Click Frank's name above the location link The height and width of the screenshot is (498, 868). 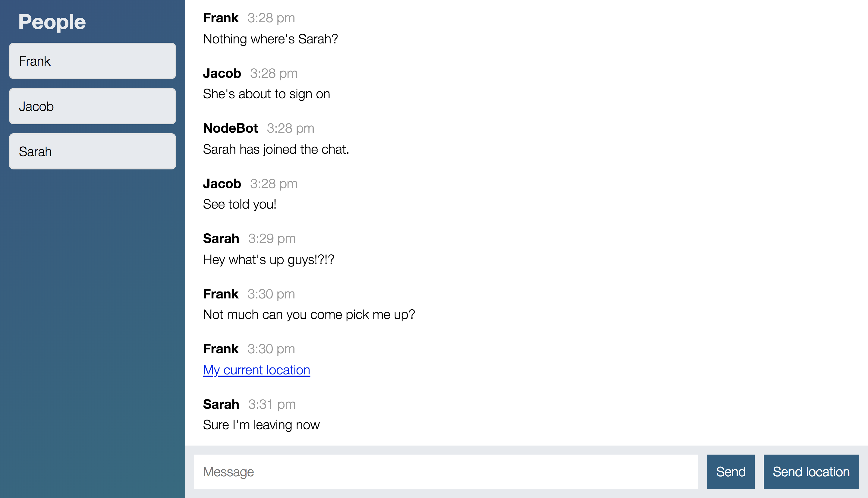(x=221, y=349)
